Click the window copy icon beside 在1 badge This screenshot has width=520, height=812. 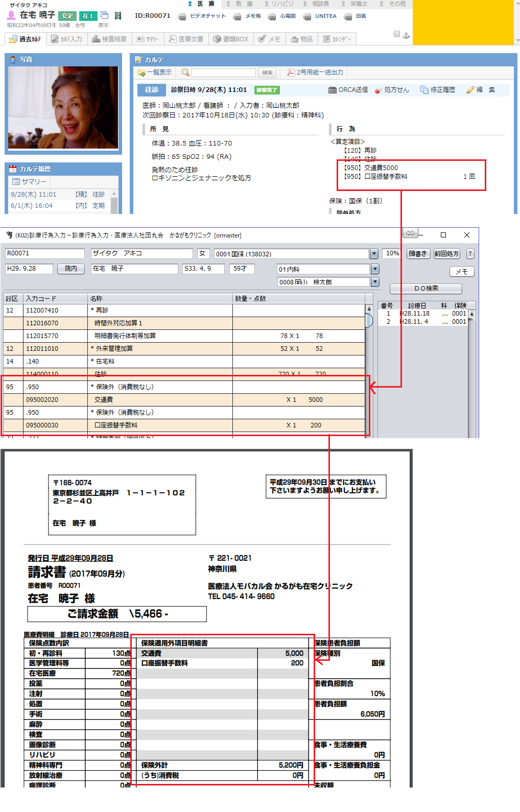104,15
